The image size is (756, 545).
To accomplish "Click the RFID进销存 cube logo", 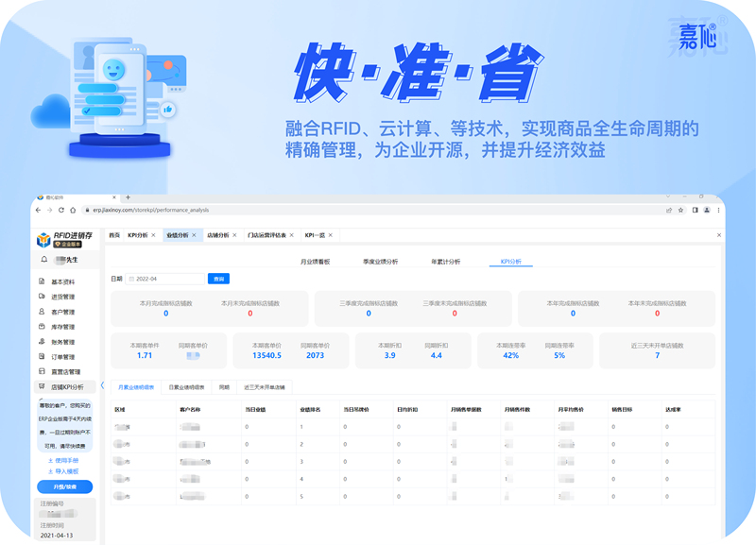I will click(43, 240).
